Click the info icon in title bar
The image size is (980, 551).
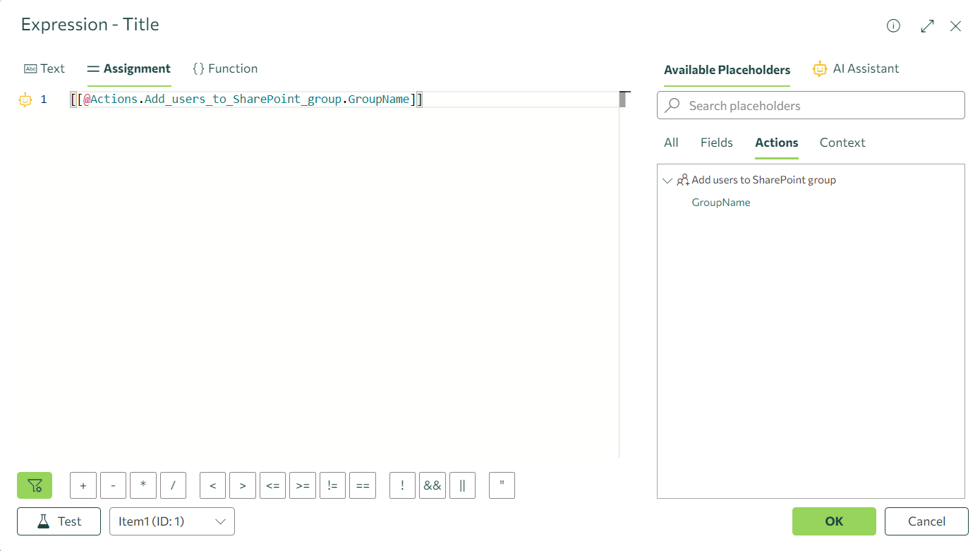pos(893,26)
